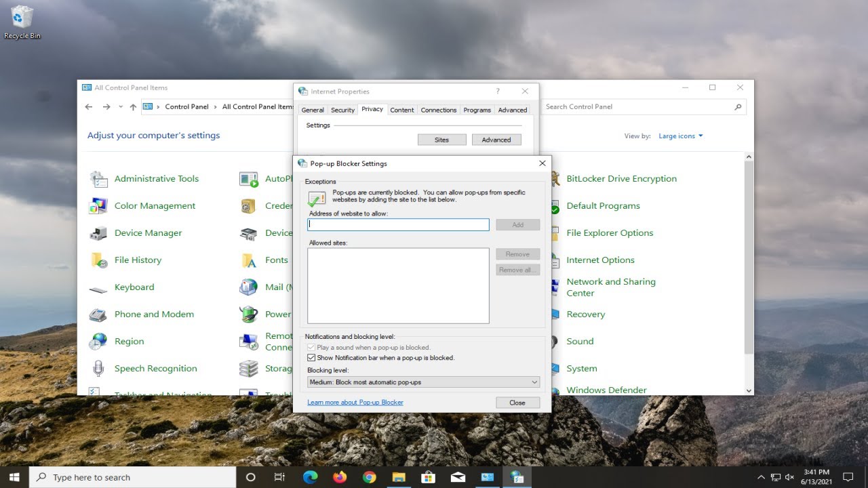Open File History icon in Control Panel
868x488 pixels.
(x=98, y=260)
